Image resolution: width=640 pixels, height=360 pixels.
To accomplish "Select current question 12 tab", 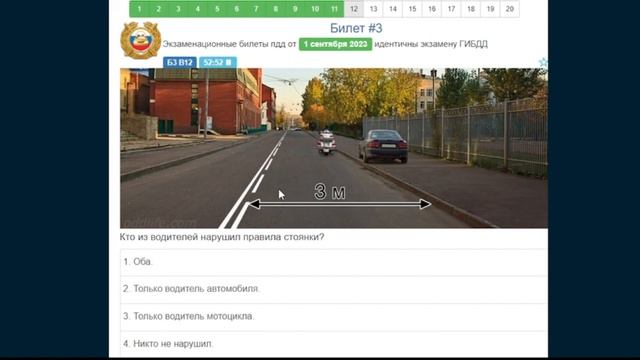I will click(x=354, y=9).
